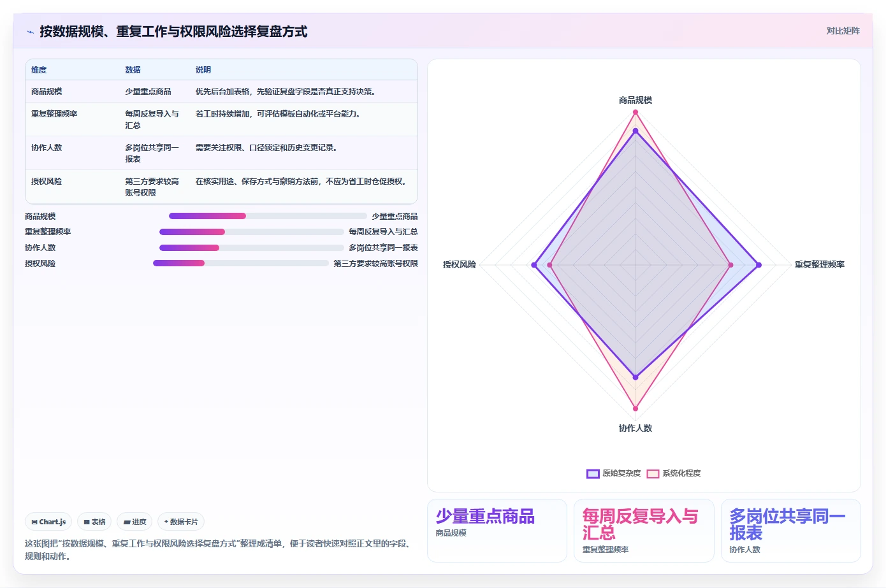Click the 授权风险 progress bar
This screenshot has height=588, width=886.
click(x=241, y=263)
